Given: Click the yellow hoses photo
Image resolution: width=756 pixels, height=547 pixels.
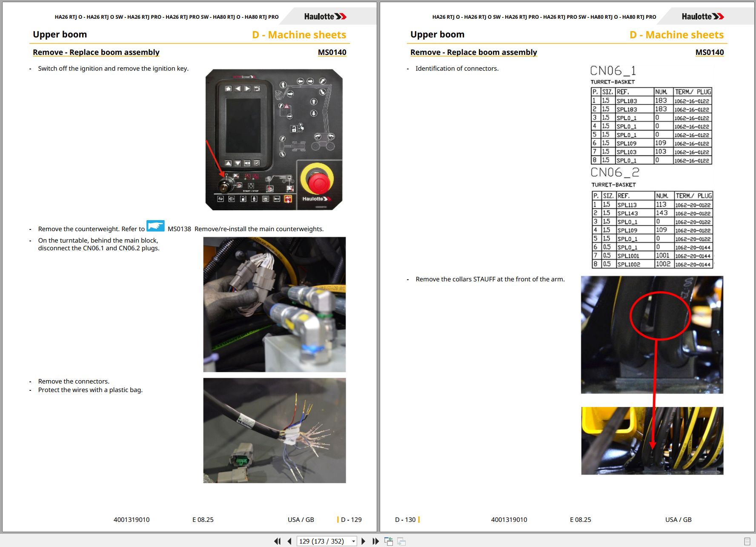Looking at the screenshot, I should [652, 441].
